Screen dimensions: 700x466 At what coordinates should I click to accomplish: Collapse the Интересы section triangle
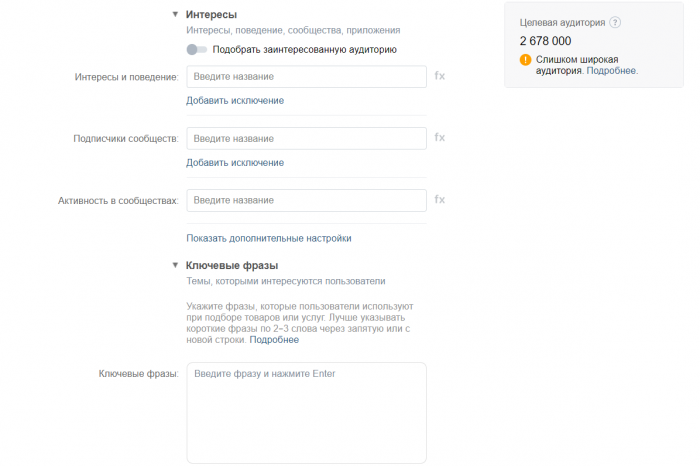(x=175, y=15)
